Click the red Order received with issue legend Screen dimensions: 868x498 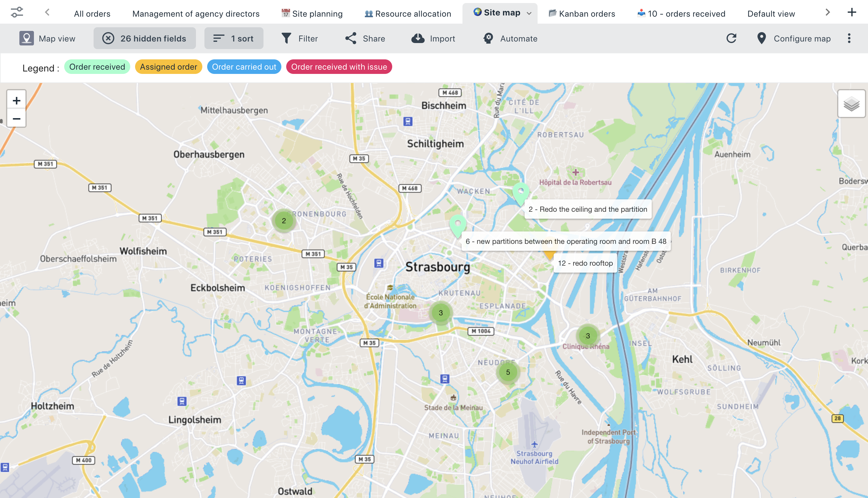(339, 67)
